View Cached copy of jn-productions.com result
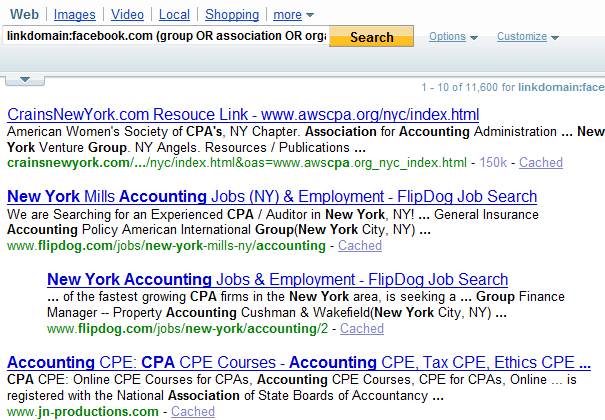 [x=193, y=412]
